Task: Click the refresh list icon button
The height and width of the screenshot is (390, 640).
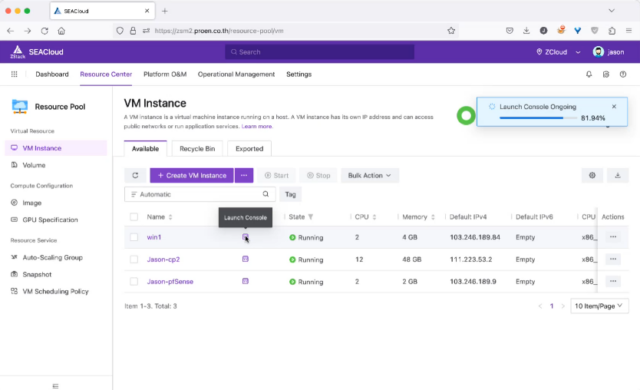Action: tap(135, 175)
